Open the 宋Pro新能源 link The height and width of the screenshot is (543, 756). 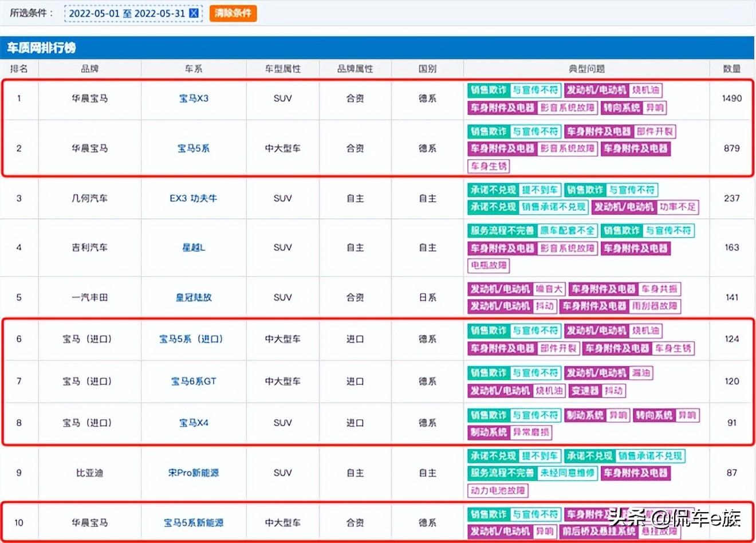[194, 473]
